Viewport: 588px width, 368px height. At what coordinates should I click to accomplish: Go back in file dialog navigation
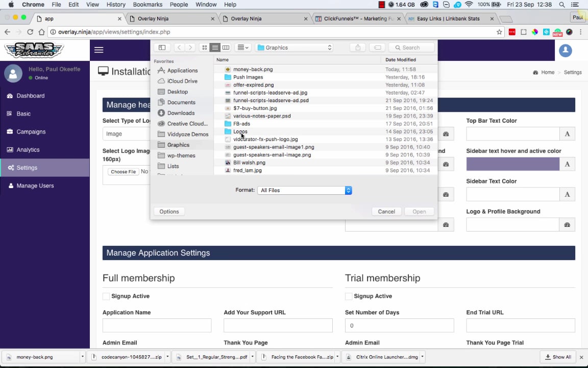click(179, 48)
